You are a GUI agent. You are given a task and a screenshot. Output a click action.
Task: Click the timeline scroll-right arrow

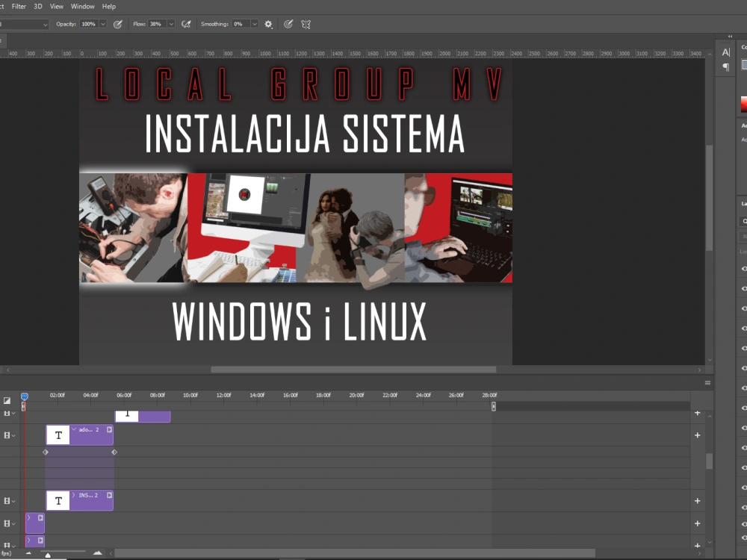(x=699, y=553)
